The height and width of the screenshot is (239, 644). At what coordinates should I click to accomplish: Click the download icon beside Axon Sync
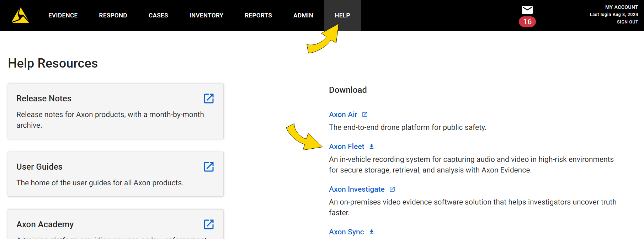click(372, 232)
